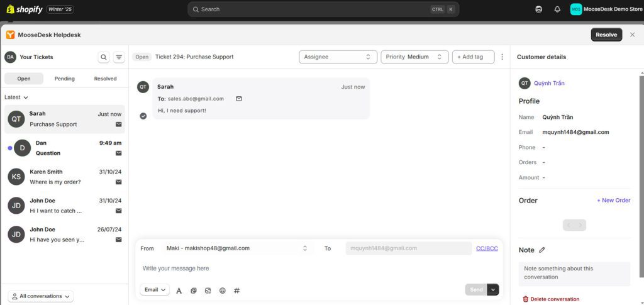Click the envelope icon beside sales.abc@gmail.com
Viewport: 644px width, 305px height.
(238, 99)
